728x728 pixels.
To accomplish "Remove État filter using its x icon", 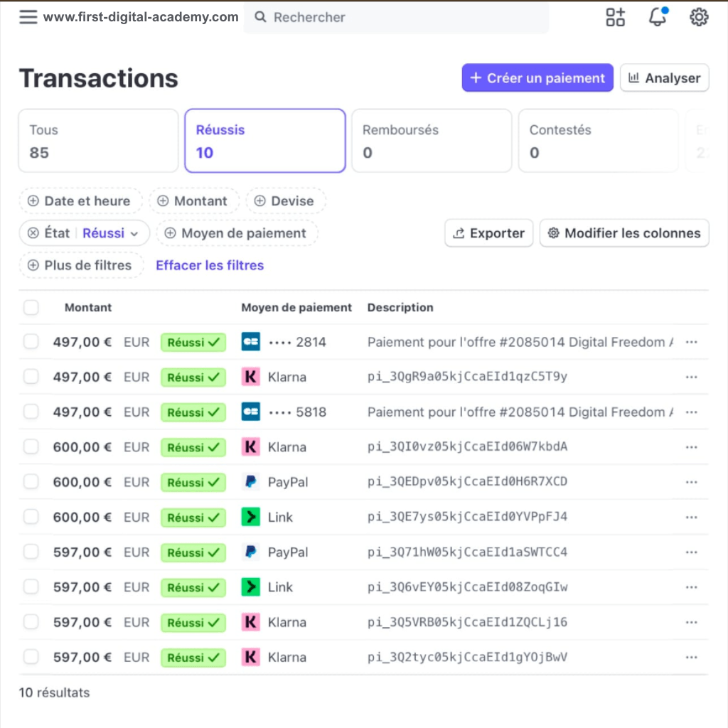I will pyautogui.click(x=33, y=233).
